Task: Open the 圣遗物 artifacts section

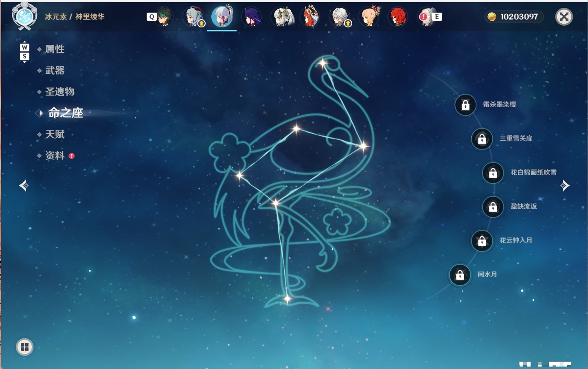Action: (x=60, y=92)
